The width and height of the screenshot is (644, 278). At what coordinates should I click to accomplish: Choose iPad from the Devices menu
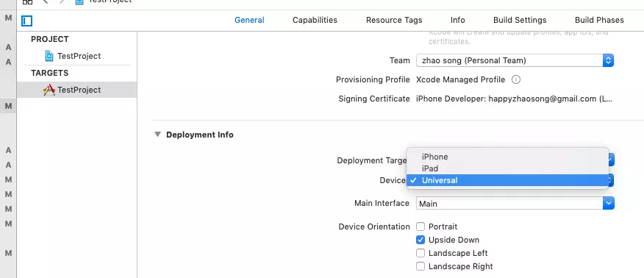pyautogui.click(x=508, y=168)
